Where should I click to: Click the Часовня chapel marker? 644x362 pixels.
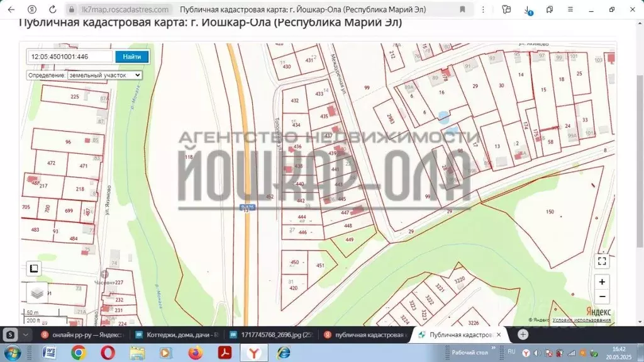[x=105, y=274]
